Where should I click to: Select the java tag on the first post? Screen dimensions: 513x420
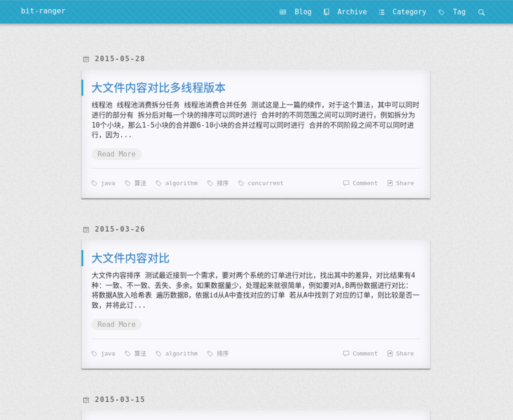[x=108, y=183]
